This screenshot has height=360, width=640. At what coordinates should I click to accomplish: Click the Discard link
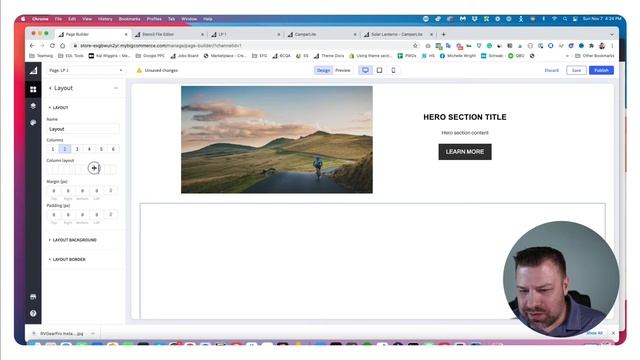[551, 70]
